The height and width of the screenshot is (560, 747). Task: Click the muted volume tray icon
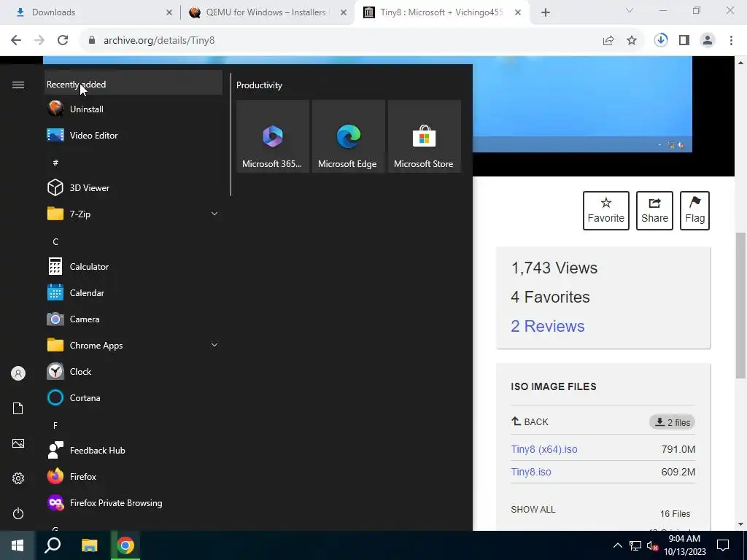[652, 545]
